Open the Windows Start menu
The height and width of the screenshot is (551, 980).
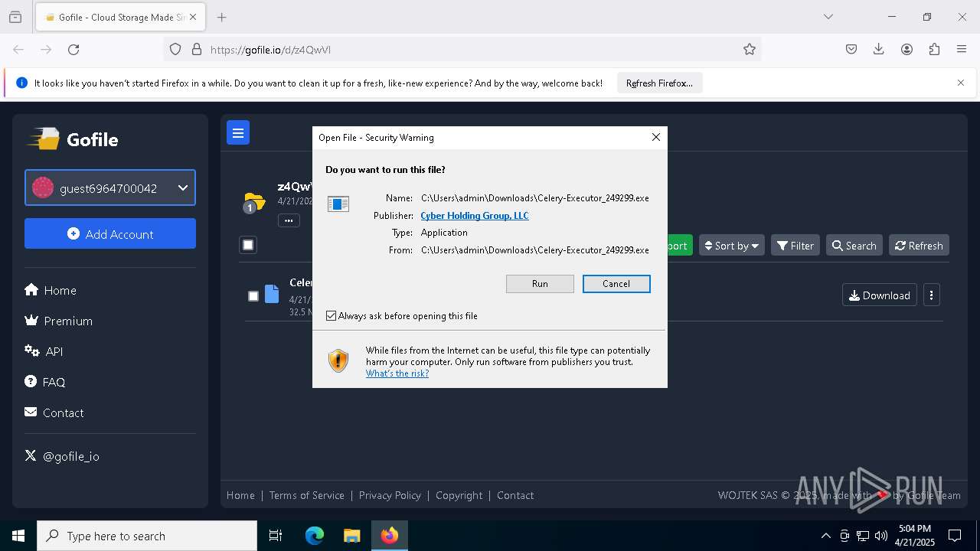point(18,536)
